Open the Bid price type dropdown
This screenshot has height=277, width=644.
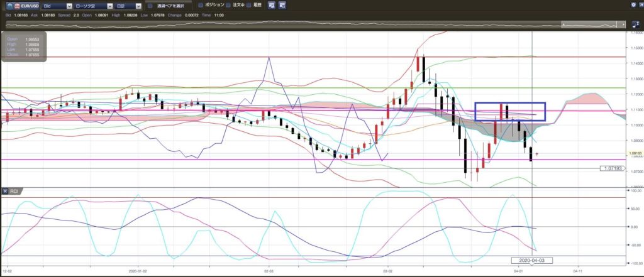[57, 6]
